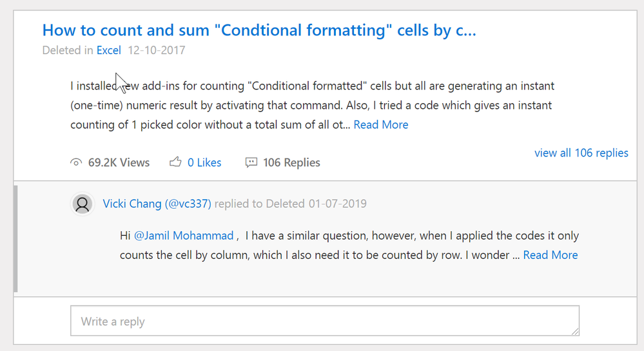Click the 106 Replies count text

291,163
